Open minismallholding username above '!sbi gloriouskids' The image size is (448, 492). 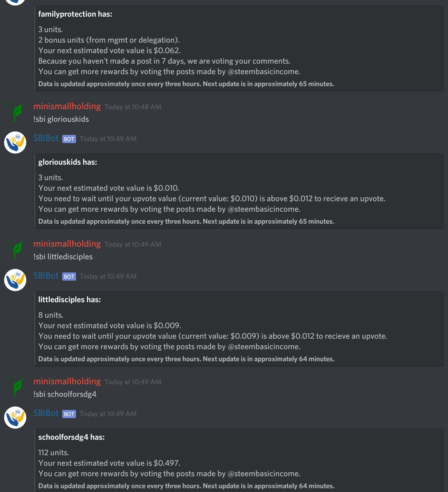point(67,106)
